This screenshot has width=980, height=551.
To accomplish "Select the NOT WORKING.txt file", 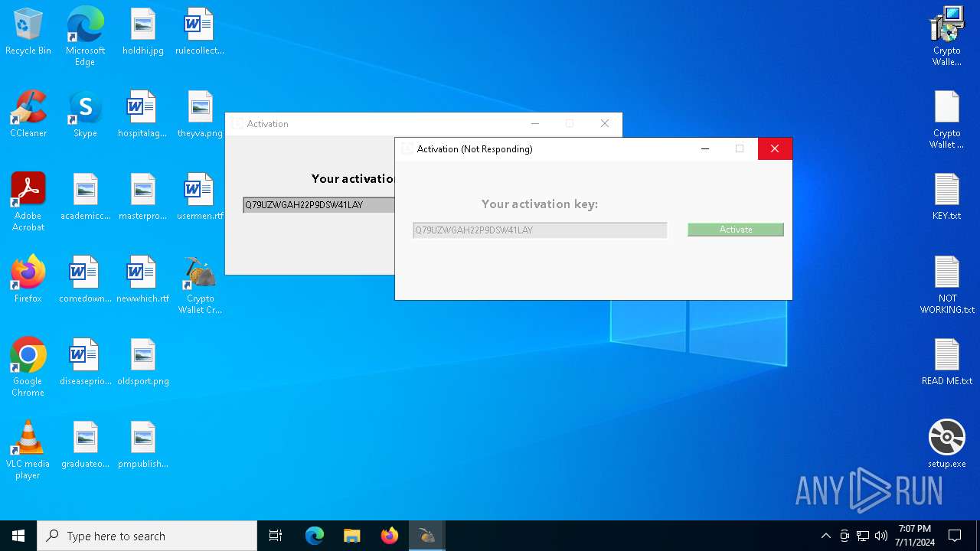I will [947, 285].
